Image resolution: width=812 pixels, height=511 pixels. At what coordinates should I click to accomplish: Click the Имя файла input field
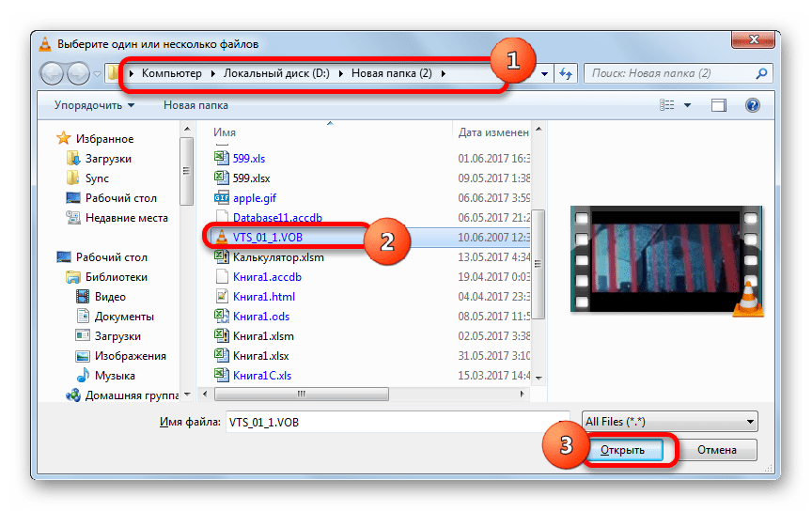point(398,422)
